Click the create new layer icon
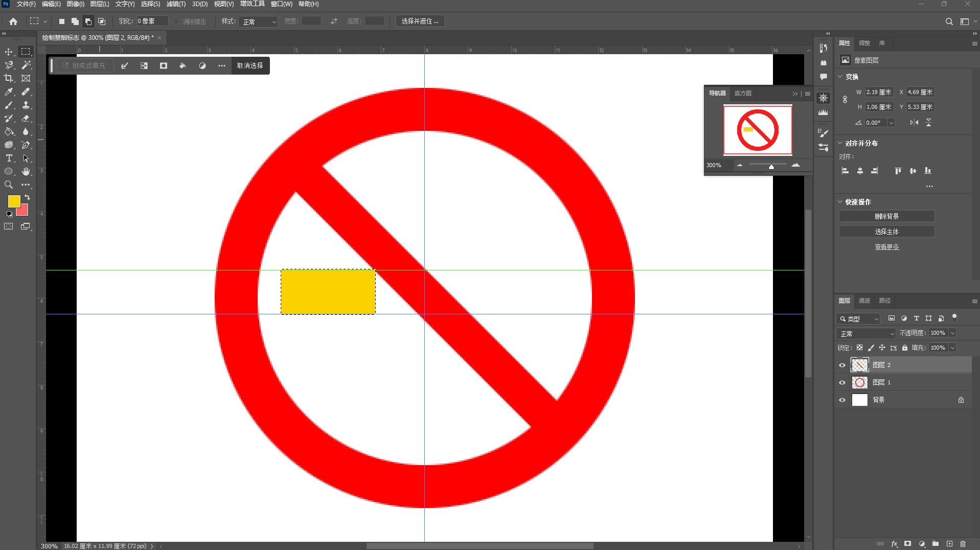Screen dimensions: 980x550 point(949,544)
